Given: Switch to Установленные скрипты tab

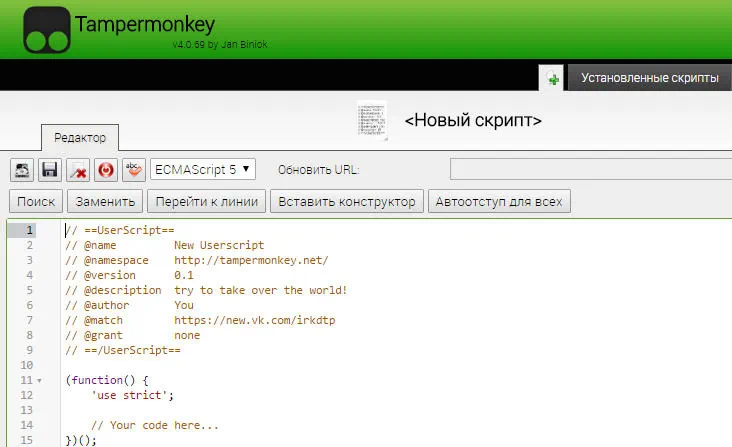Looking at the screenshot, I should [650, 78].
